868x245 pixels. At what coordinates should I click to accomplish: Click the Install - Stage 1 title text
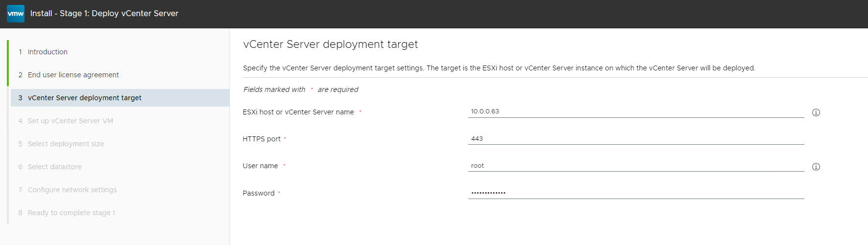[104, 14]
